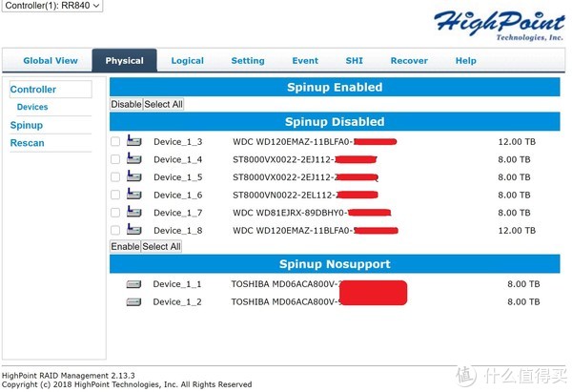The image size is (572, 392).
Task: Click Select All next to Enable
Action: tap(161, 247)
